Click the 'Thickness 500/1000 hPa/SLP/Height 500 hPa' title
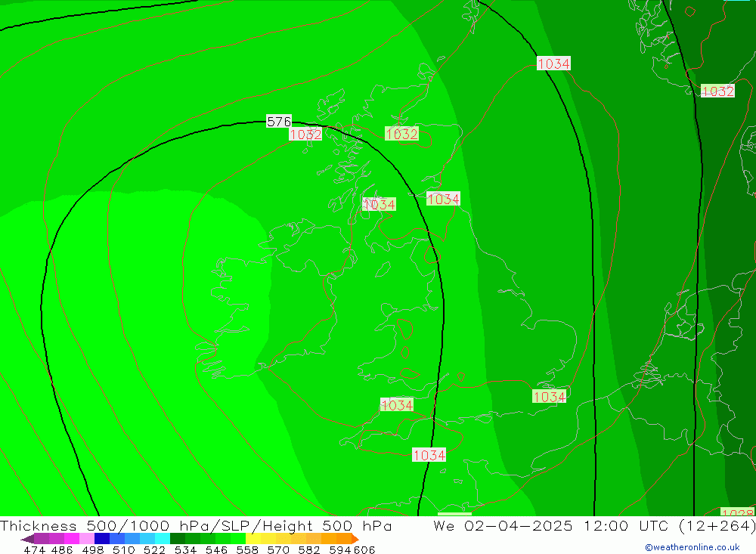Screen dimensions: 756x554 tap(196, 525)
